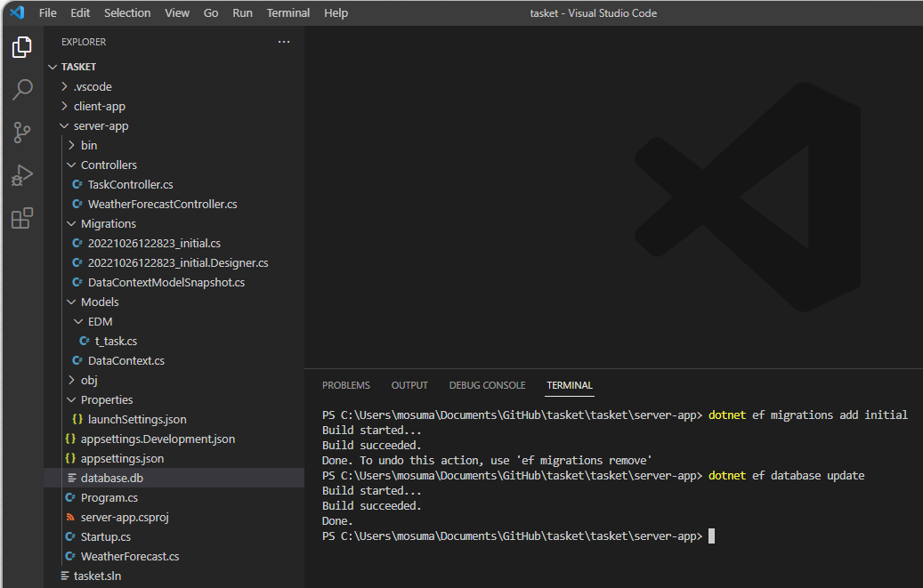Viewport: 923px width, 588px height.
Task: Click the C# icon beside t_task.cs
Action: coord(85,341)
